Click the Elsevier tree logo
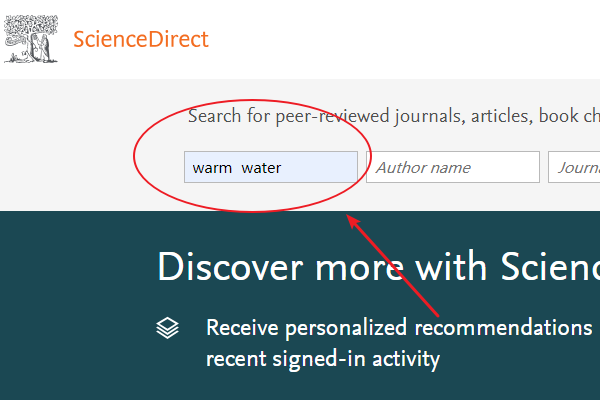The image size is (600, 400). point(31,39)
